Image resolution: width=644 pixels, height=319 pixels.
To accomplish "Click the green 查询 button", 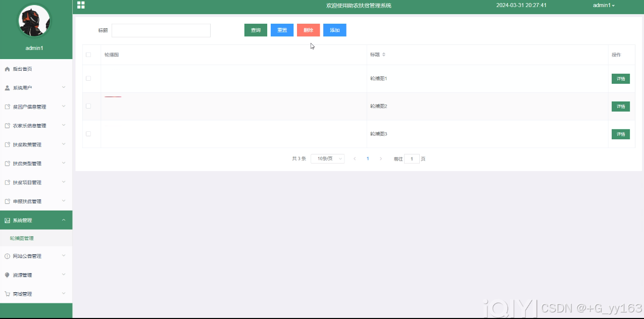I will 256,30.
